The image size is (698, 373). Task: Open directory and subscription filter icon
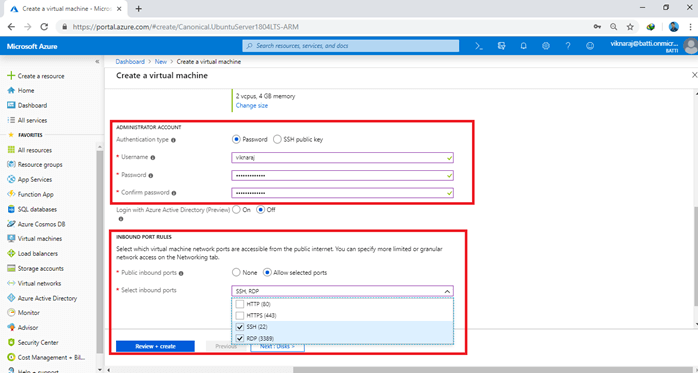pyautogui.click(x=502, y=46)
